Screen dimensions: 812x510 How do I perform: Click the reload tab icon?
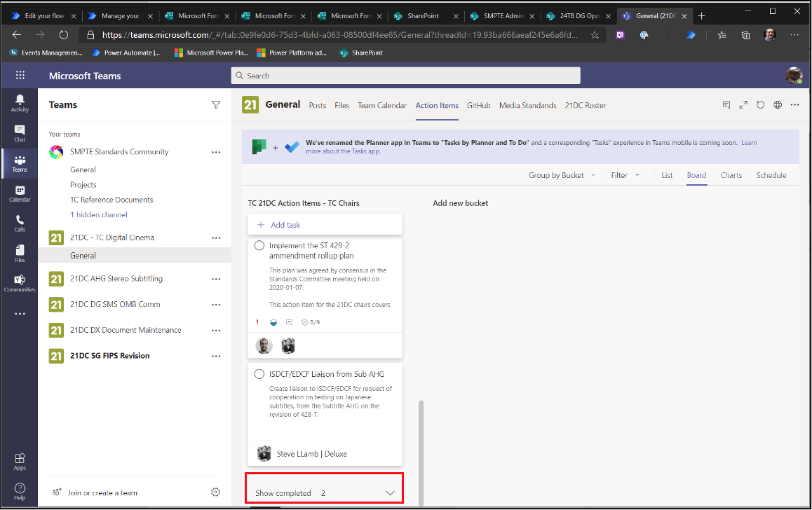[x=761, y=105]
